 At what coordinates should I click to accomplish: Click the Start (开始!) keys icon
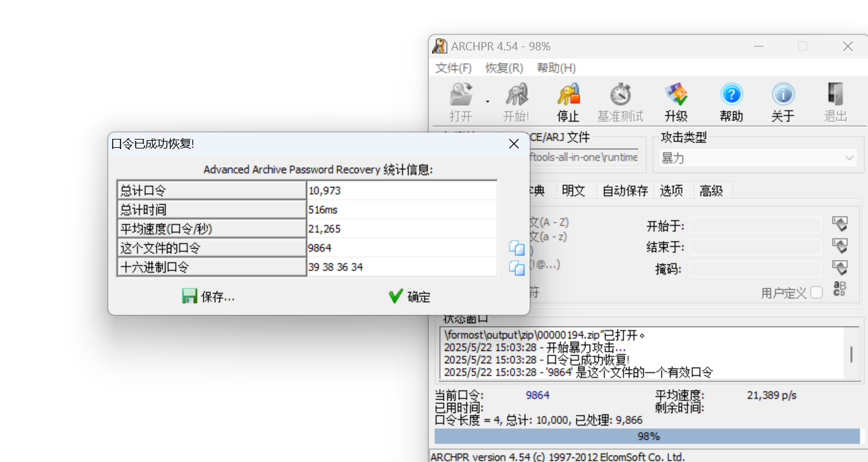point(516,95)
